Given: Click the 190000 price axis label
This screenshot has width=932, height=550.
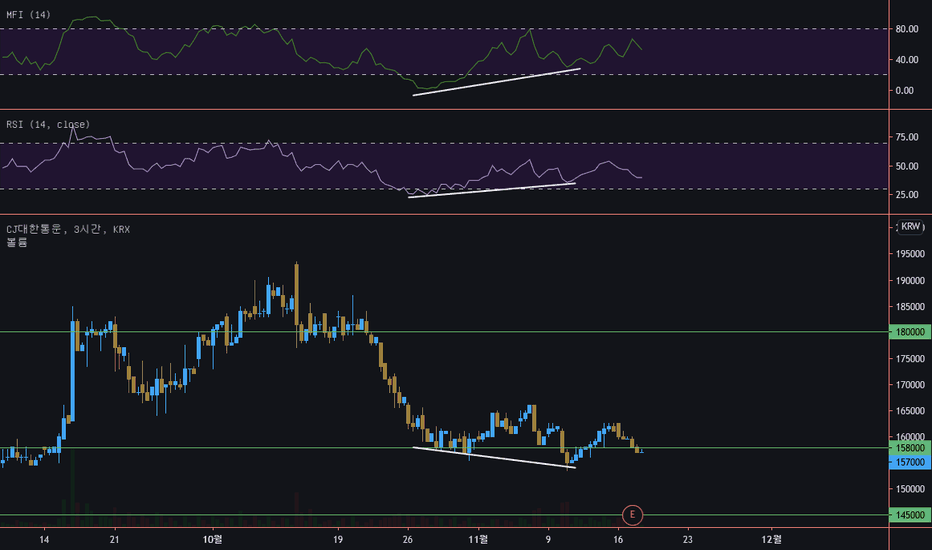Looking at the screenshot, I should (910, 281).
